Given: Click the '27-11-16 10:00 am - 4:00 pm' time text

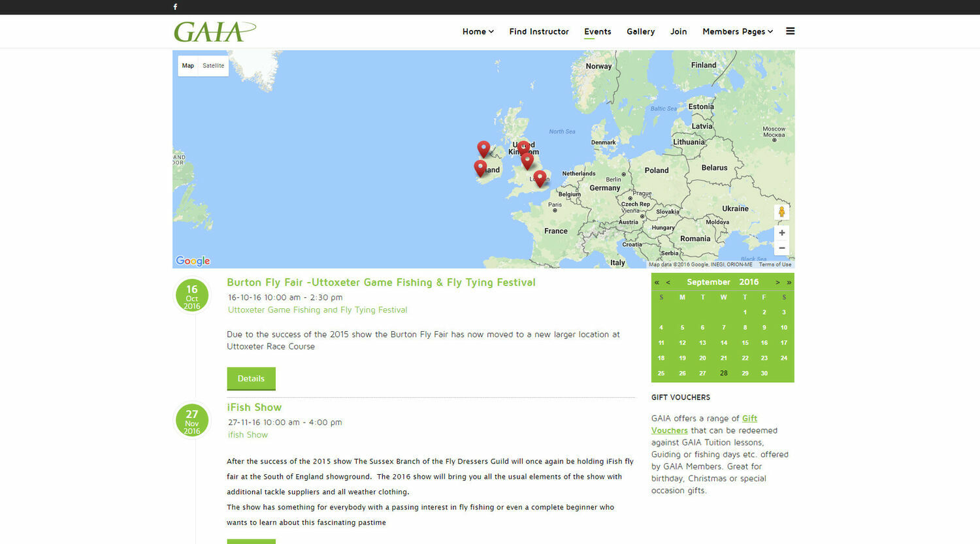Looking at the screenshot, I should 285,423.
